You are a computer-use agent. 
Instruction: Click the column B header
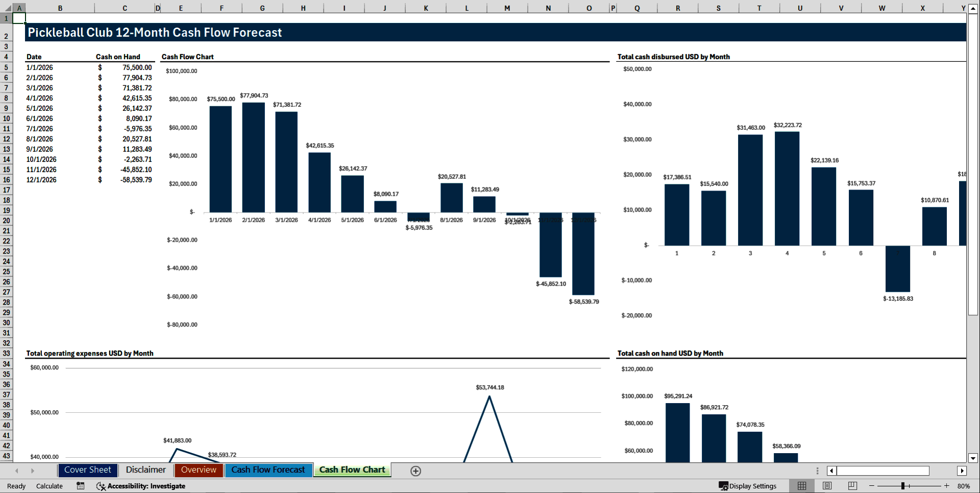click(60, 8)
